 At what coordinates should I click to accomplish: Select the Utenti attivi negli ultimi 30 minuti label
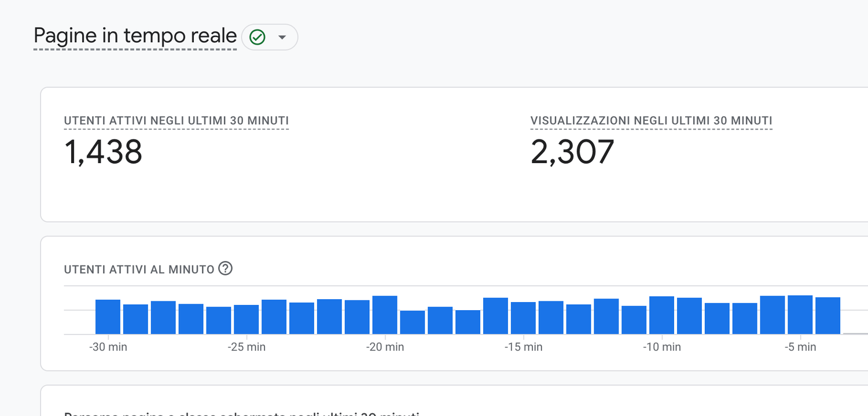click(176, 120)
